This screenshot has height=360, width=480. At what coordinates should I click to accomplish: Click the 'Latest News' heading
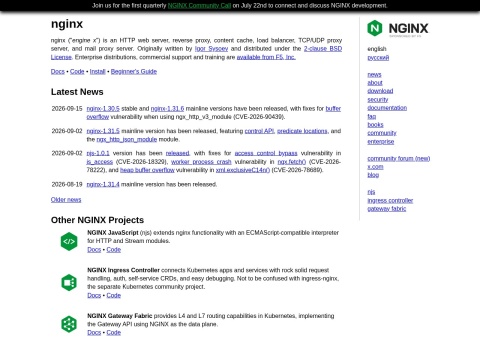click(77, 92)
